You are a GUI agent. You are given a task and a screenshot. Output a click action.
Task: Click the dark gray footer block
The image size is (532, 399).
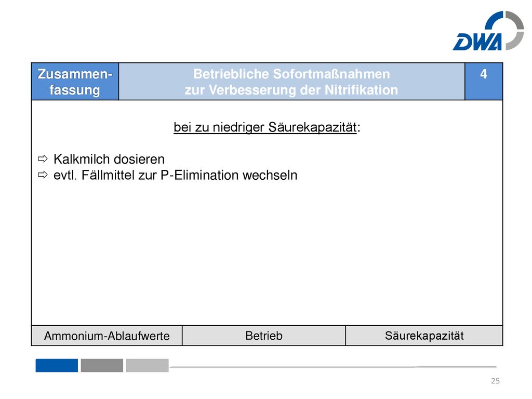pos(102,365)
